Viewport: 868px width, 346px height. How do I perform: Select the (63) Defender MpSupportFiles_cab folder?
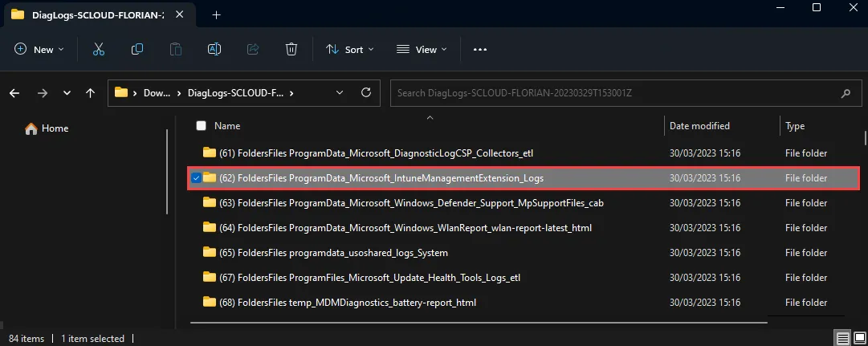tap(523, 202)
